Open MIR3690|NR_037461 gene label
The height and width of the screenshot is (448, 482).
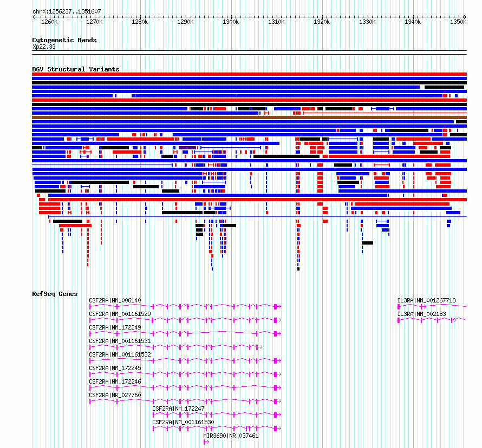(231, 436)
